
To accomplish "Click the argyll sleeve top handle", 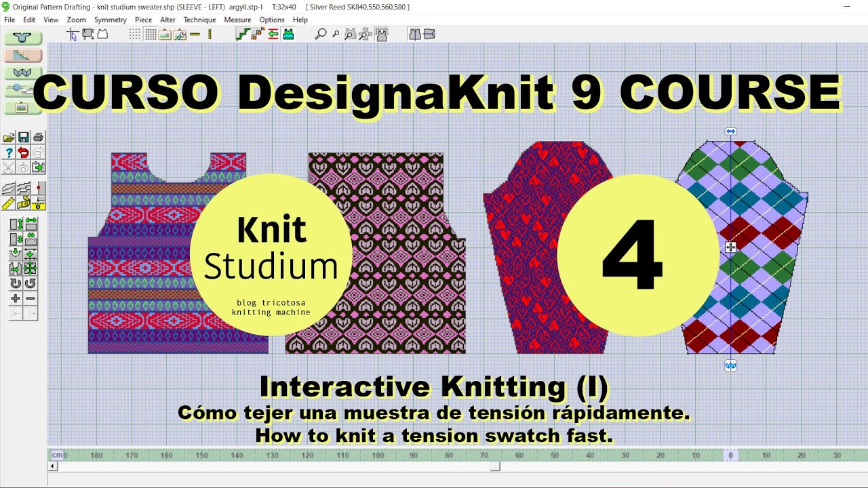I will 730,131.
